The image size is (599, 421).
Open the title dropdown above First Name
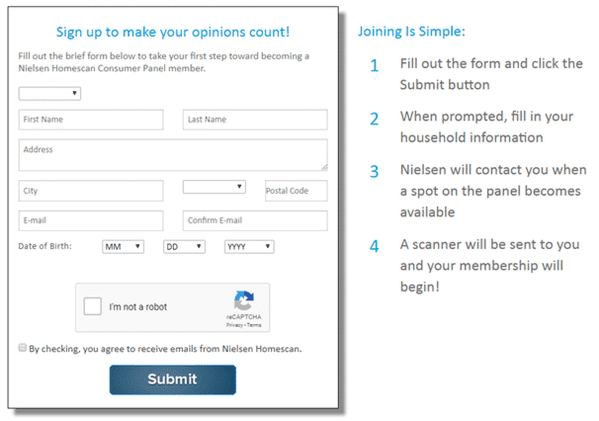coord(50,93)
